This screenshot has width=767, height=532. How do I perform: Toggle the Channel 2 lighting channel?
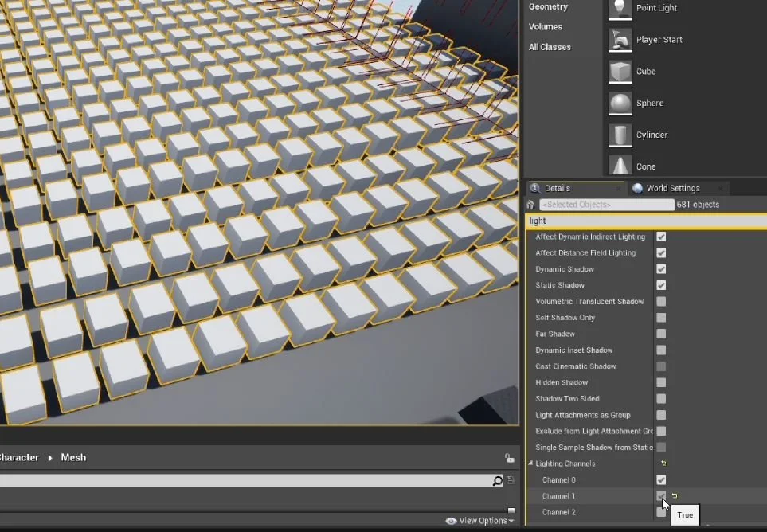[661, 512]
